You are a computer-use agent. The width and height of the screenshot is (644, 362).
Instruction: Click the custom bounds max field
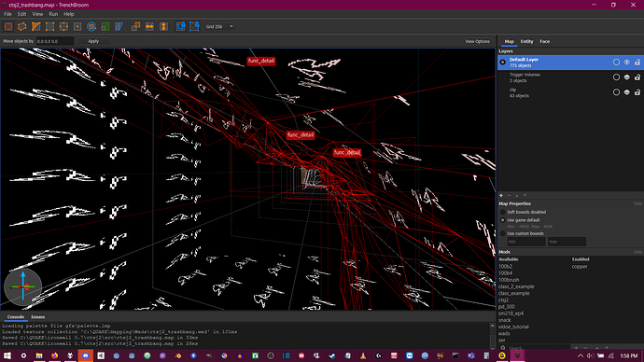click(x=567, y=242)
